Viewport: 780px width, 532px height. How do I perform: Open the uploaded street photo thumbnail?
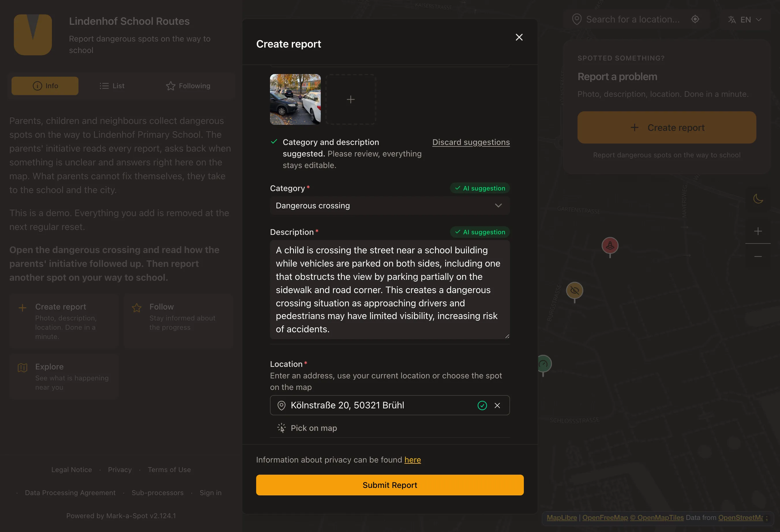(295, 99)
